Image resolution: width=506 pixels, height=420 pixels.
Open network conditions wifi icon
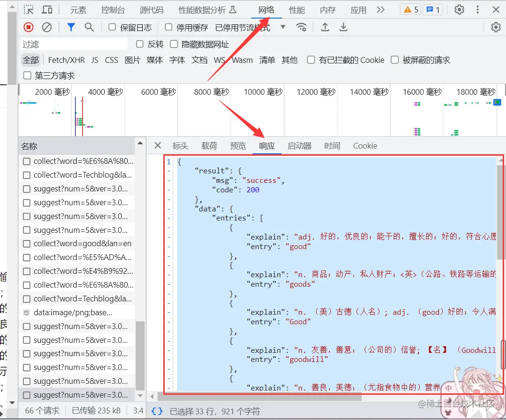301,27
